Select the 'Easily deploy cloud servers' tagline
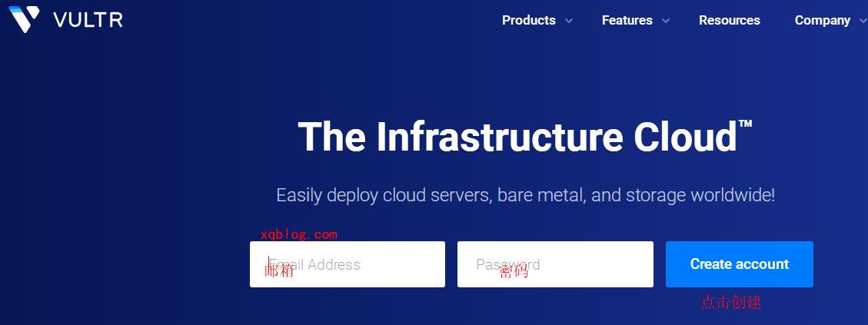The height and width of the screenshot is (325, 868). 525,195
